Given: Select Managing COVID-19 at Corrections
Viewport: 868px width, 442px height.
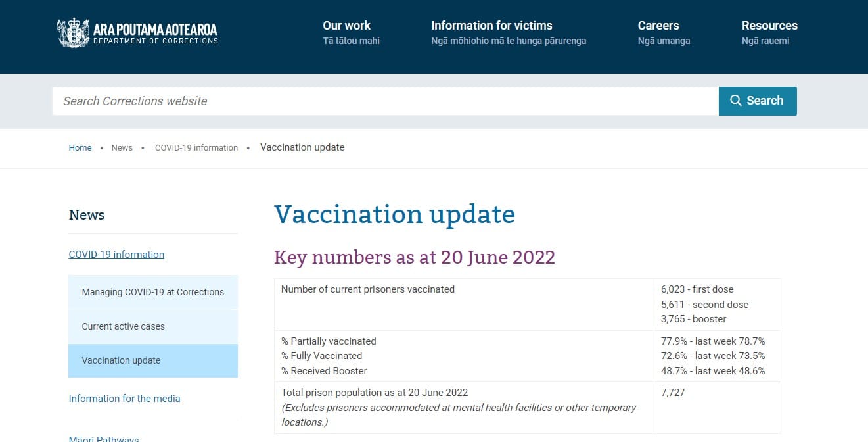Looking at the screenshot, I should tap(153, 292).
